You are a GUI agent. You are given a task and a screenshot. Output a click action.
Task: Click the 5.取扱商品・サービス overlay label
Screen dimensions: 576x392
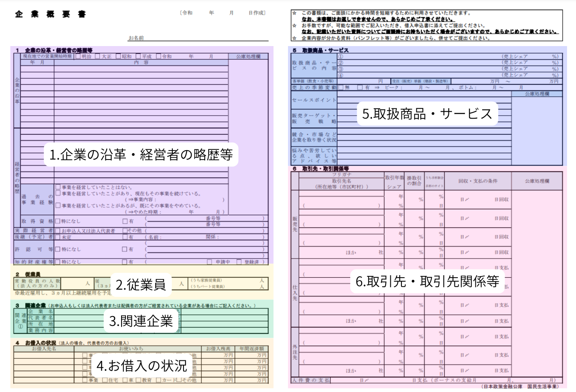tap(427, 113)
